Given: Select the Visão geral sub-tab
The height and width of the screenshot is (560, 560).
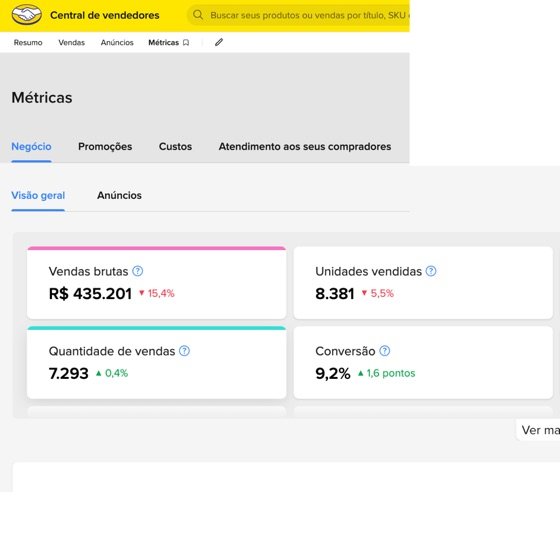Looking at the screenshot, I should coord(38,195).
